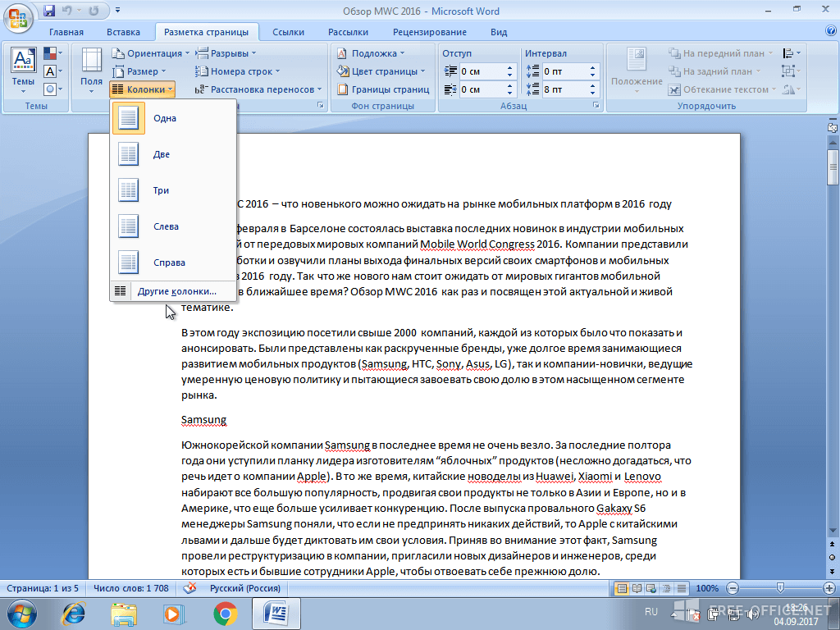The image size is (840, 630).
Task: Switch to Главная ribbon tab
Action: point(66,32)
